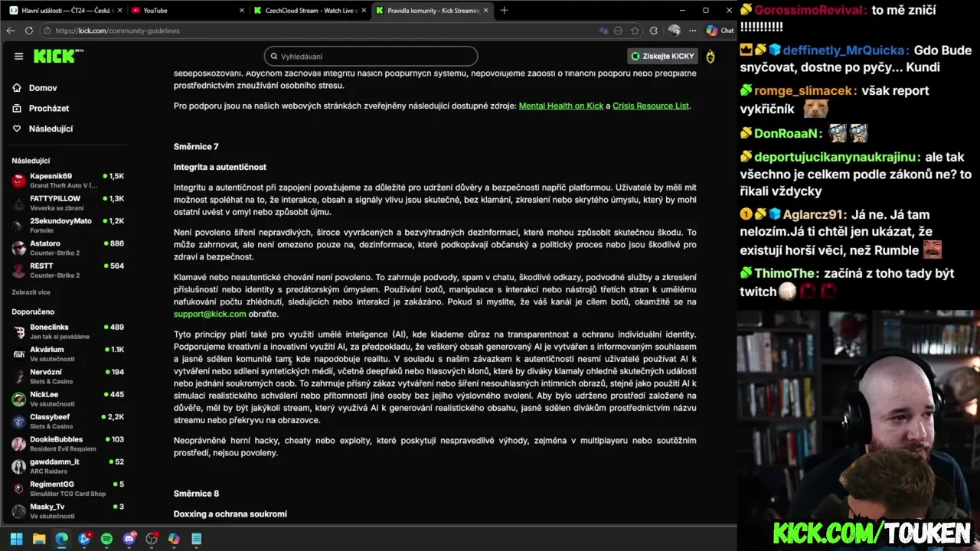This screenshot has width=980, height=551.
Task: Click the Získejte KICKY button
Action: coord(663,56)
